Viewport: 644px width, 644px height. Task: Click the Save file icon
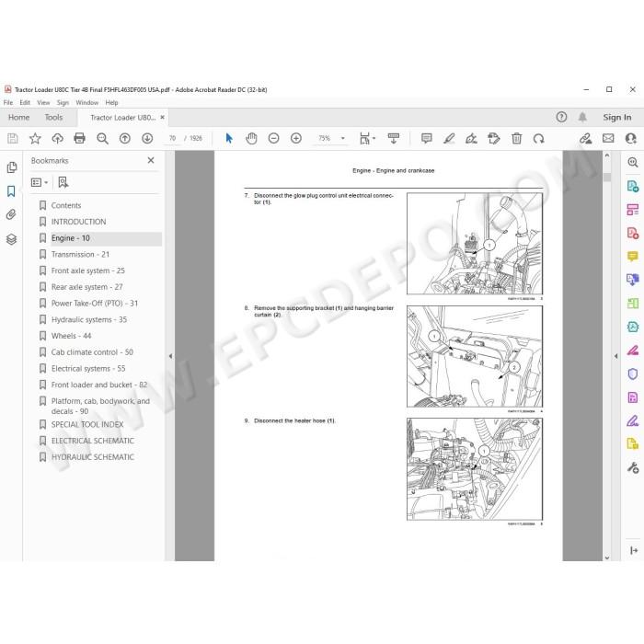coord(13,138)
